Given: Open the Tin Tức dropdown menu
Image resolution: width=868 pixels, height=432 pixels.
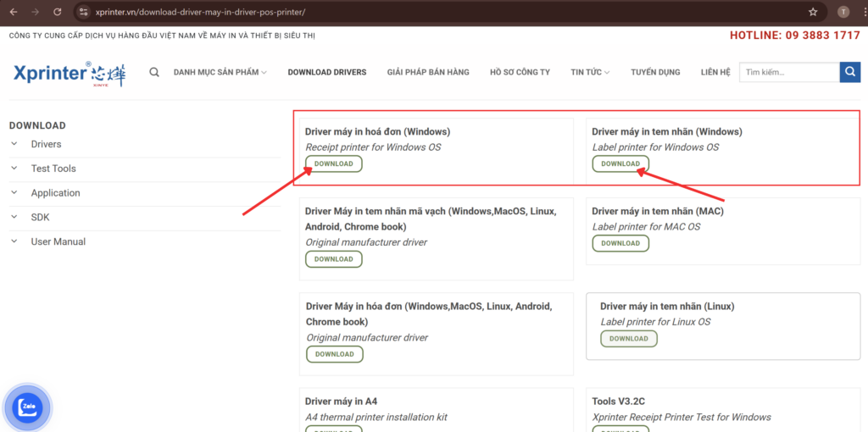Looking at the screenshot, I should pos(590,72).
